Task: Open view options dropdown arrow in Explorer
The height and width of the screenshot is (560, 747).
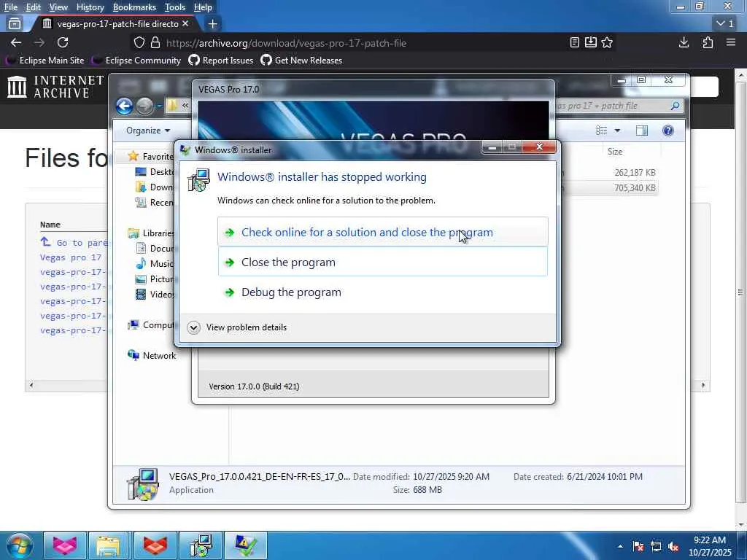Action: point(617,130)
